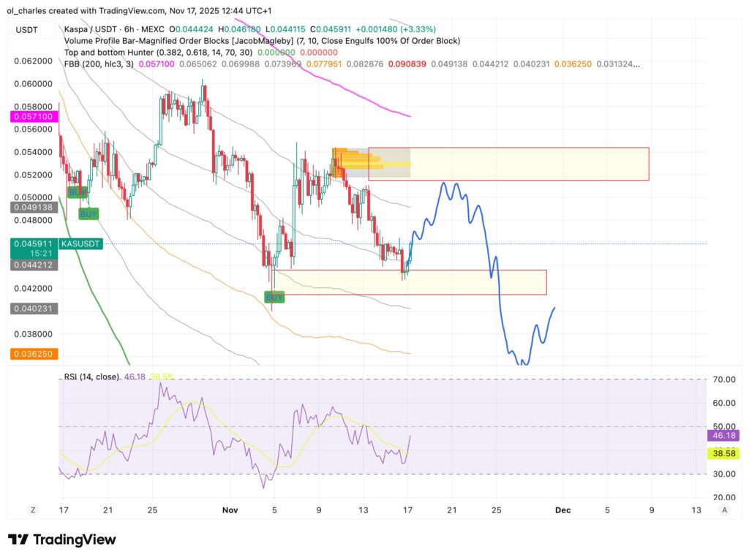The width and height of the screenshot is (749, 560).
Task: Click the Dec label on the time axis
Action: 563,510
